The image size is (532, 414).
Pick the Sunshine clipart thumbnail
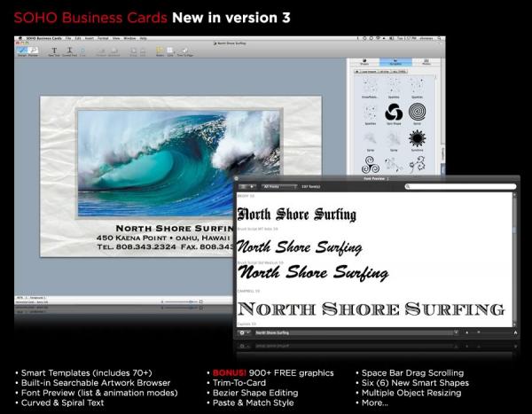417,140
